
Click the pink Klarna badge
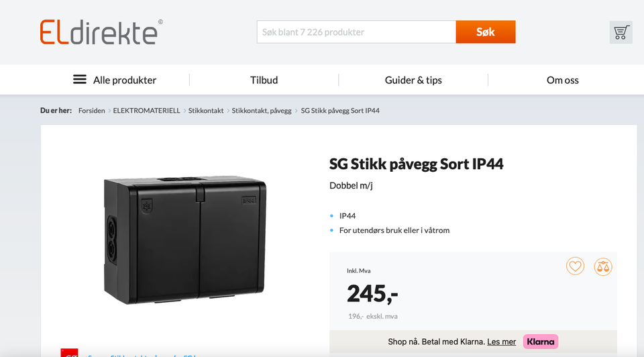tap(541, 342)
